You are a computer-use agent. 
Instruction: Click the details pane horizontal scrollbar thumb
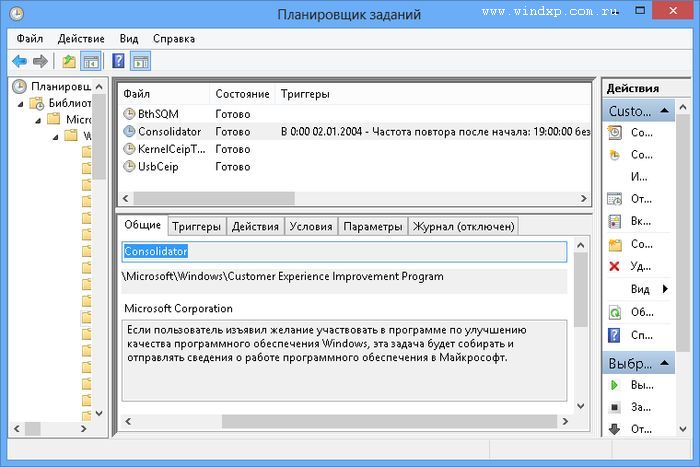pyautogui.click(x=389, y=421)
